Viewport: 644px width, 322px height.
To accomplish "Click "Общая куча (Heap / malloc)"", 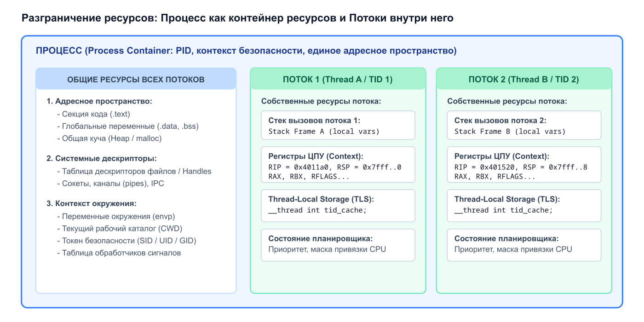I will (109, 138).
